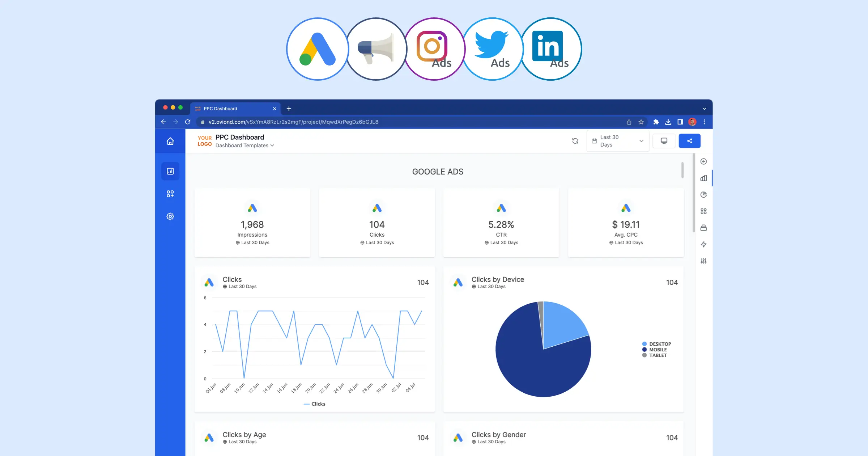Select the lightning bolt icon in right panel
Image resolution: width=868 pixels, height=456 pixels.
[x=703, y=244]
